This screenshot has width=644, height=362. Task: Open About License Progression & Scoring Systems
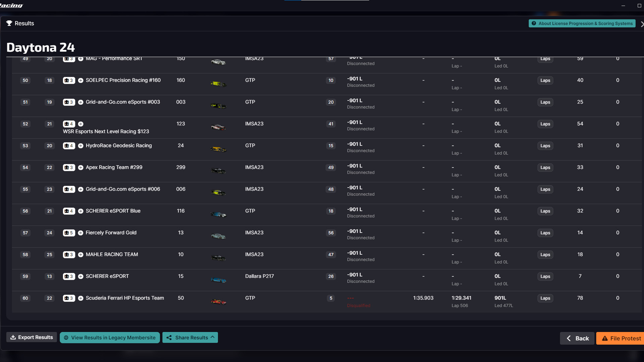click(x=582, y=23)
